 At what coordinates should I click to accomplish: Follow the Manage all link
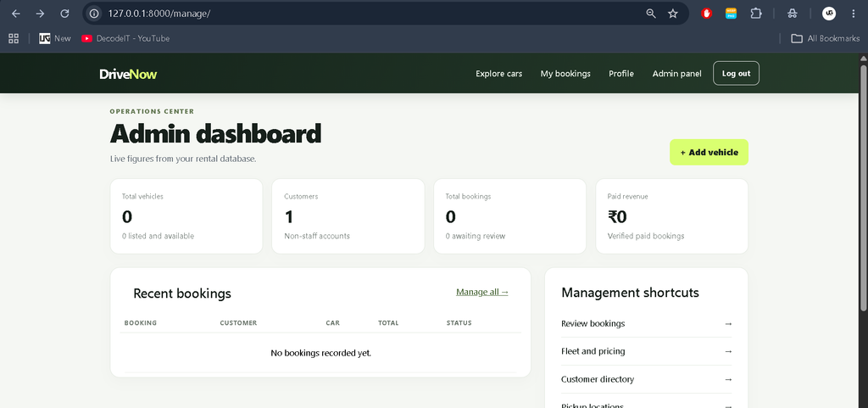pyautogui.click(x=482, y=292)
